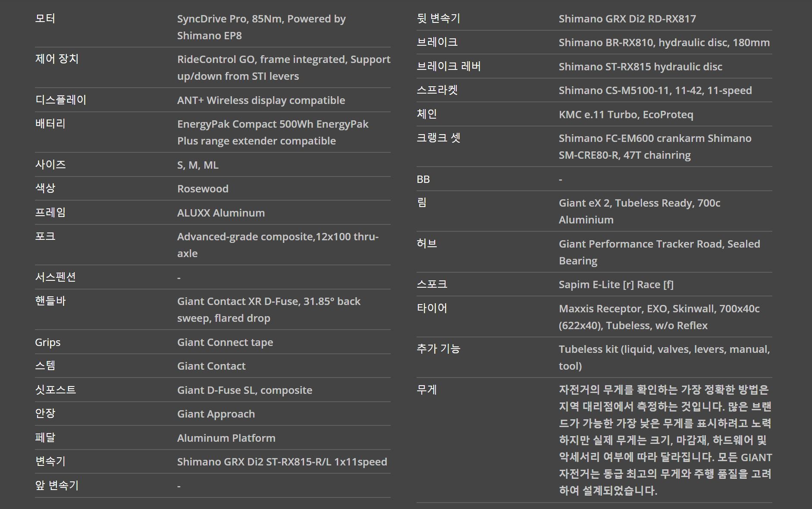
Task: Select 'Shimano ST-RX815 hydraulic disc' value
Action: click(641, 67)
